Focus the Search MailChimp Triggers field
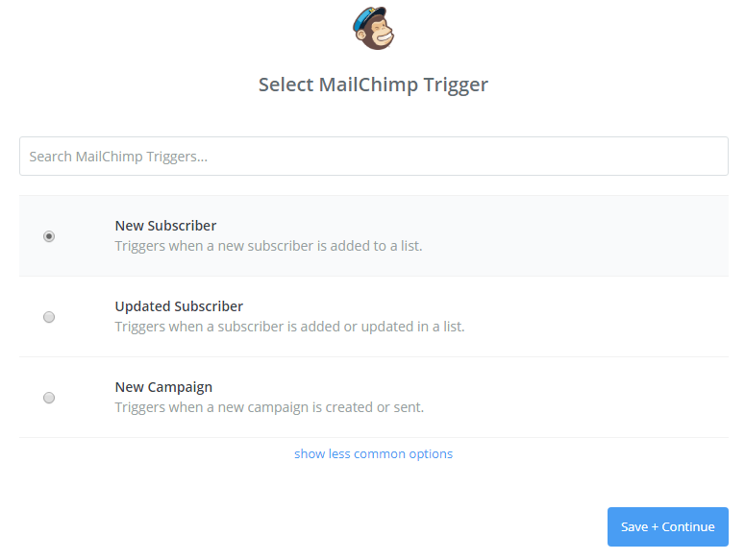This screenshot has height=560, width=745. [373, 156]
